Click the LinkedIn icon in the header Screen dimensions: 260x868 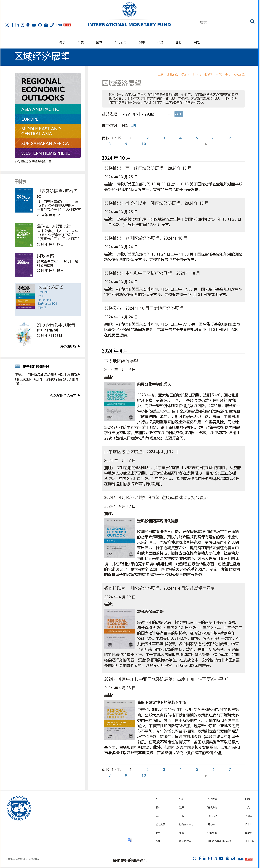click(x=17, y=25)
